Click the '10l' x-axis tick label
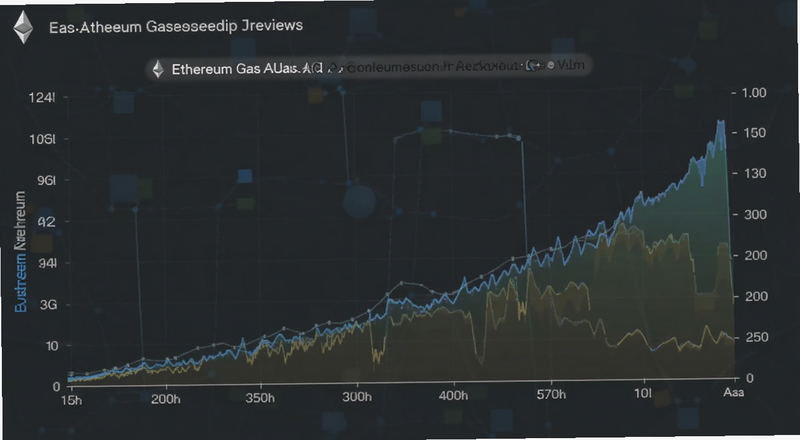800x440 pixels. 643,394
